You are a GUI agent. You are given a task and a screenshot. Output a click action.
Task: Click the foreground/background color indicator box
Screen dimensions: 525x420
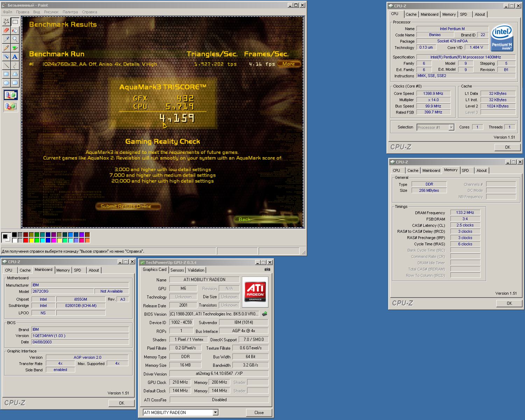coord(6,237)
